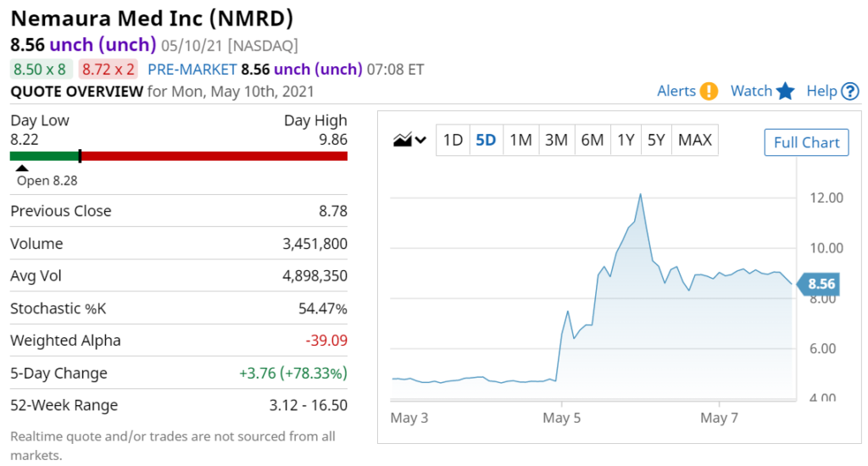Click the QUOTE OVERVIEW heading

click(77, 92)
